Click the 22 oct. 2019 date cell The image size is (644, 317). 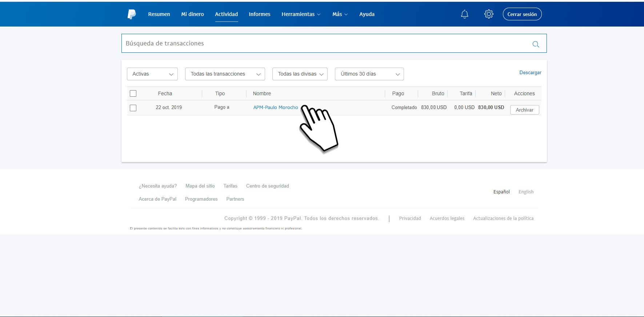pos(169,107)
